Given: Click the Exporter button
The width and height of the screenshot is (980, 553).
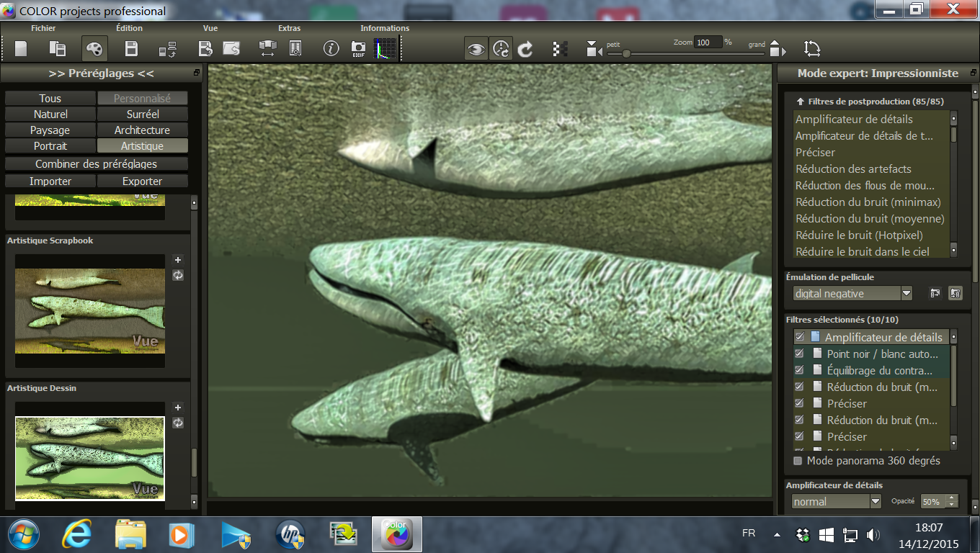Looking at the screenshot, I should (143, 181).
